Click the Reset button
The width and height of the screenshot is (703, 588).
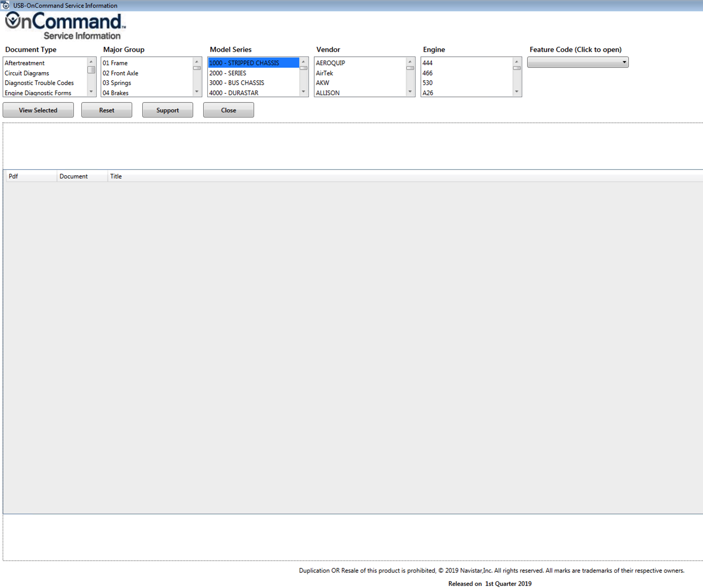107,110
